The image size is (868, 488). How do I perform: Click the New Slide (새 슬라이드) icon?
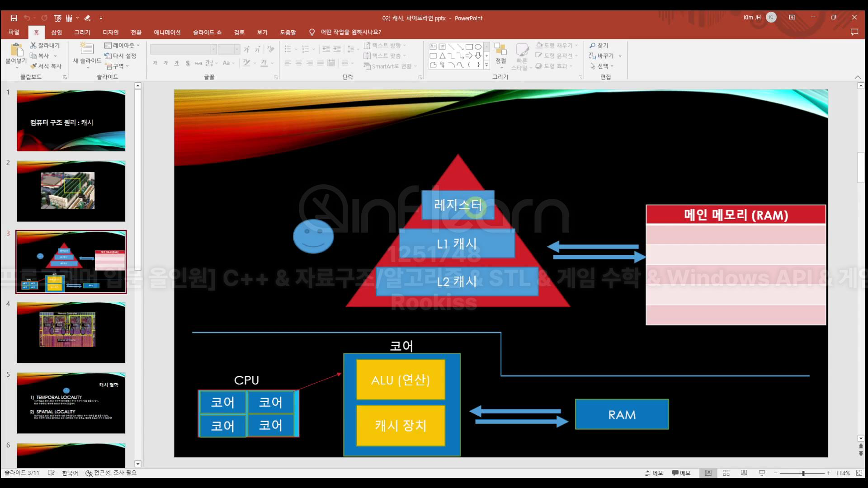[86, 48]
